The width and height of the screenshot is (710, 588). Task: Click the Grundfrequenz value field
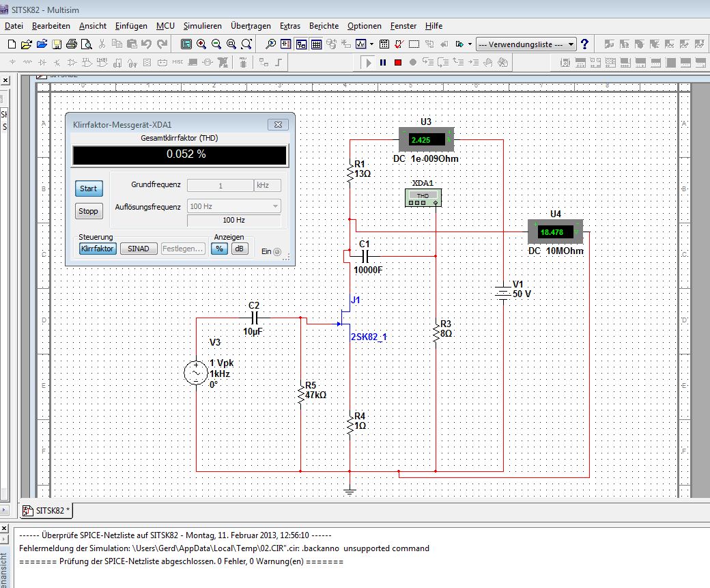pos(221,185)
